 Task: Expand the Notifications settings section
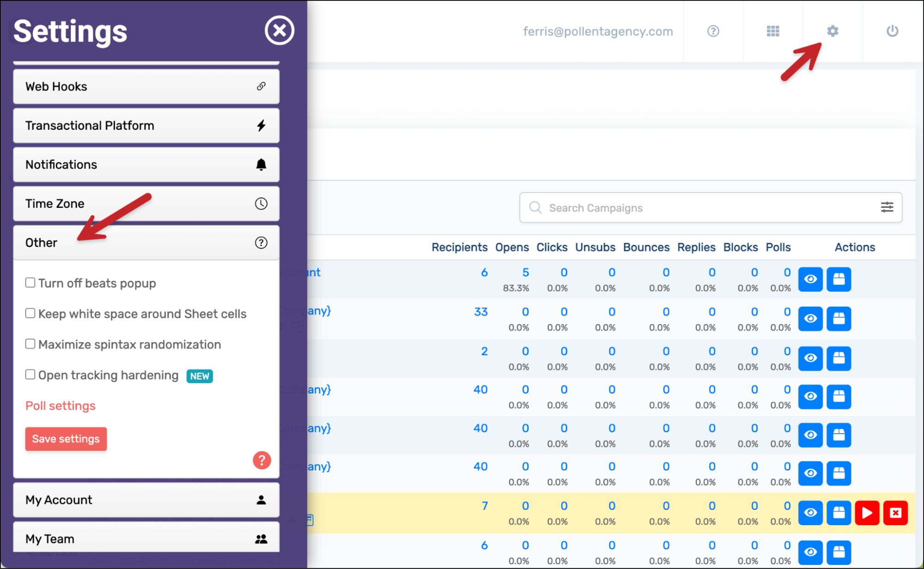click(146, 164)
